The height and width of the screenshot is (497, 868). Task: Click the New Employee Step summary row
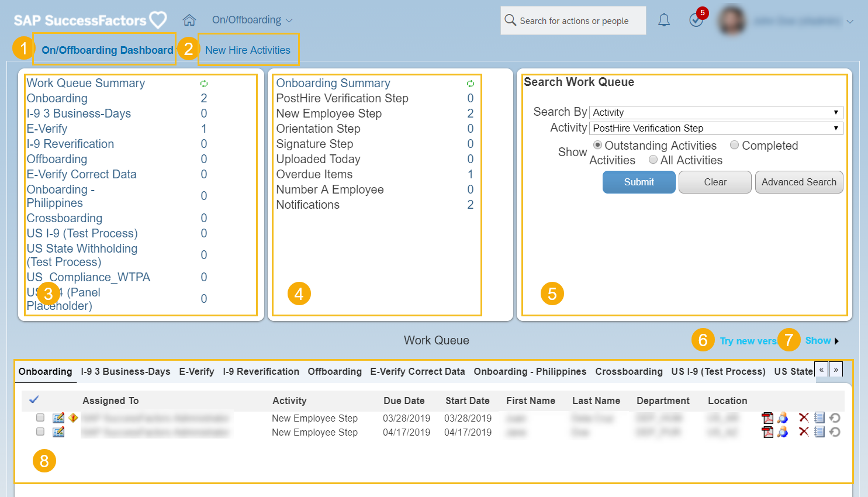pyautogui.click(x=375, y=113)
